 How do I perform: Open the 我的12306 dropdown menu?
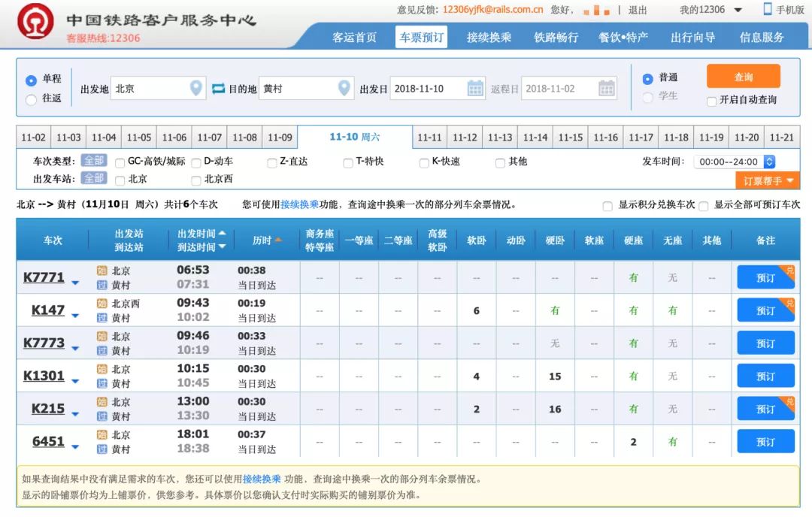(x=711, y=9)
